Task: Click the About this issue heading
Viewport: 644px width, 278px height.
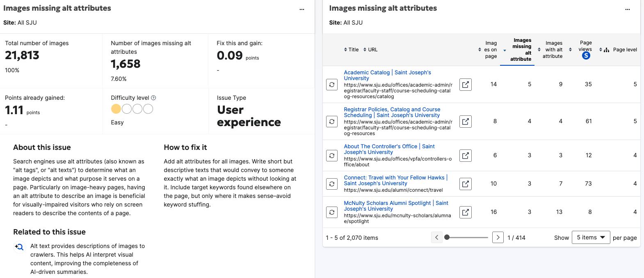Action: click(x=42, y=147)
